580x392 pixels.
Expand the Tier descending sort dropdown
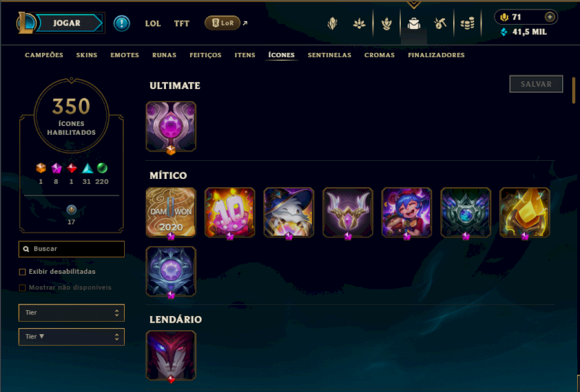71,337
